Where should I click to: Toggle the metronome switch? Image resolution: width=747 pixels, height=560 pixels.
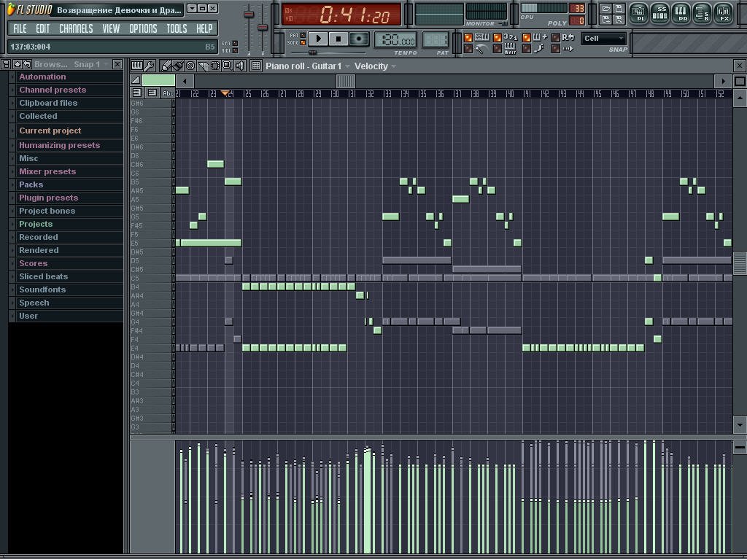point(468,49)
